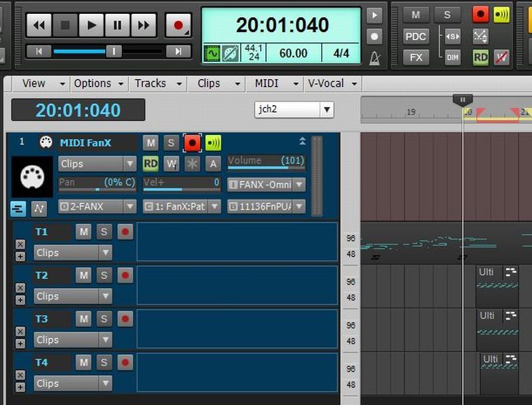The height and width of the screenshot is (405, 532).
Task: Expand the T3 lane Clips dropdown
Action: pyautogui.click(x=73, y=340)
